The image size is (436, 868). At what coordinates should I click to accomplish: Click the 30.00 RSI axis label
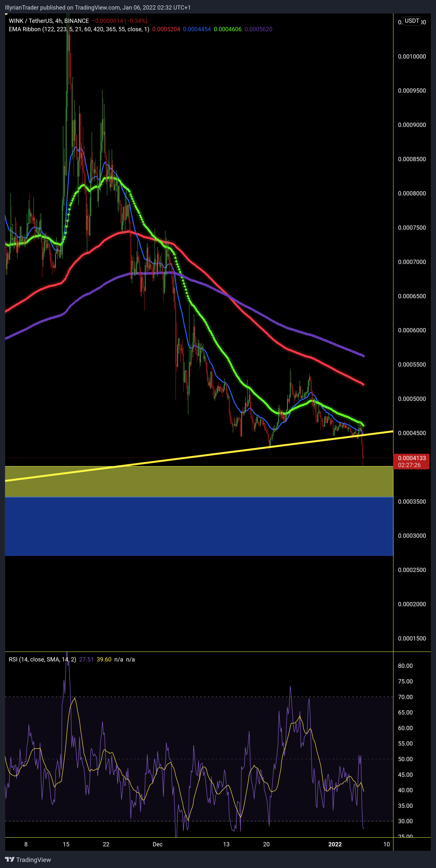coord(405,821)
